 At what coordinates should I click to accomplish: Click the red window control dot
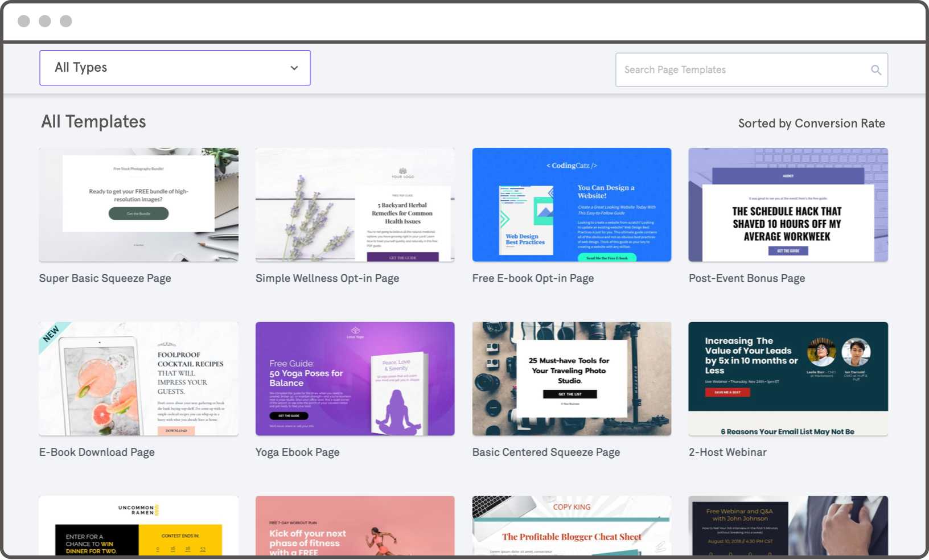coord(23,21)
